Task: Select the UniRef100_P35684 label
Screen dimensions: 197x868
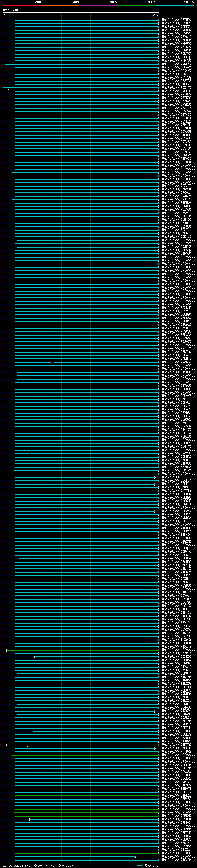Action: tap(176, 139)
